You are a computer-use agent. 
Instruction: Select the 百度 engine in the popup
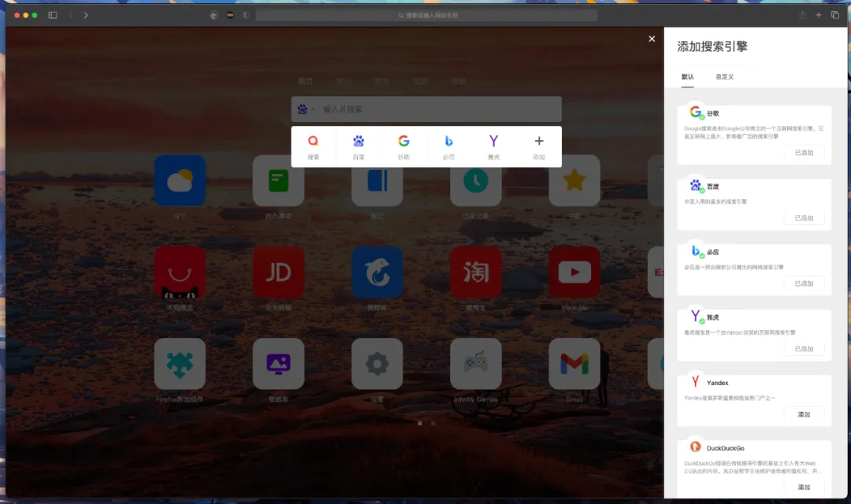359,147
